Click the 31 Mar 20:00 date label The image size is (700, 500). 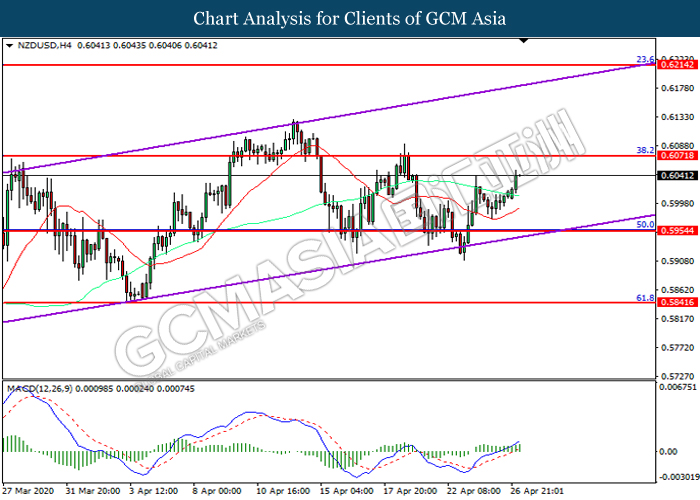point(93,491)
